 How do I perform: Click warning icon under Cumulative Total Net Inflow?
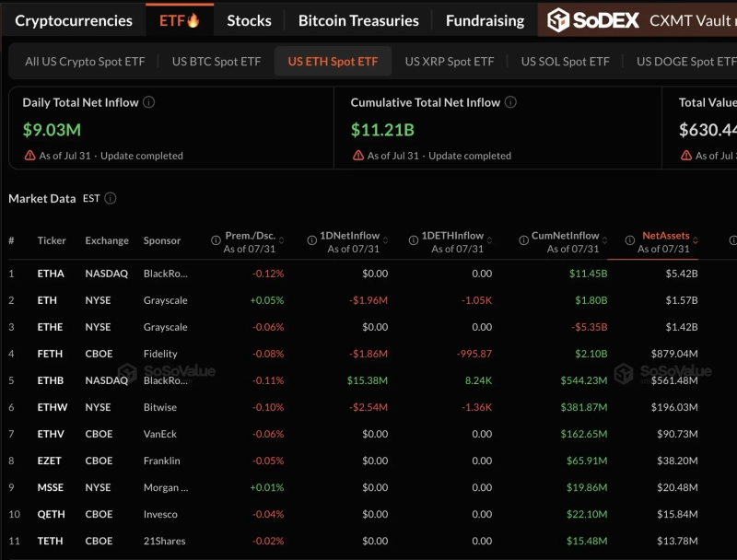[x=358, y=156]
